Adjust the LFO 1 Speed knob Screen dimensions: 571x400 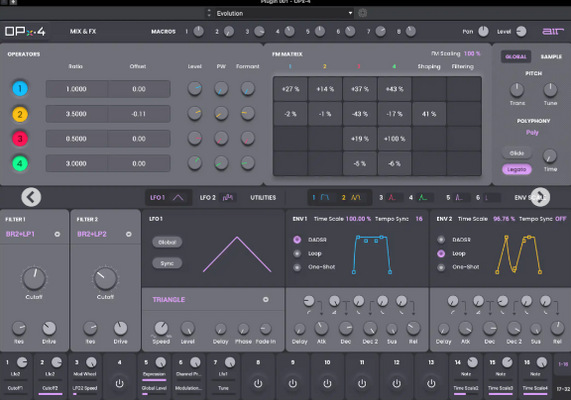pyautogui.click(x=161, y=328)
